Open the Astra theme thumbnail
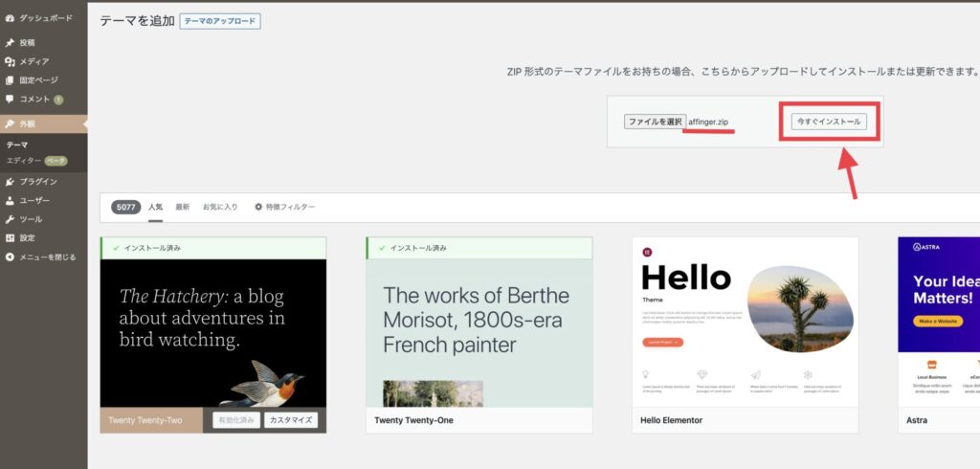Image resolution: width=980 pixels, height=469 pixels. [x=939, y=322]
